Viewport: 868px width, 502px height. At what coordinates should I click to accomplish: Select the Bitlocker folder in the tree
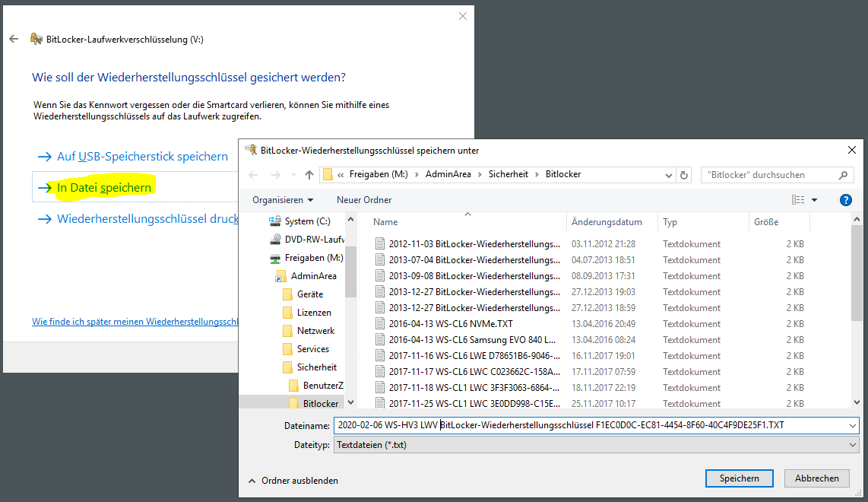pos(321,404)
